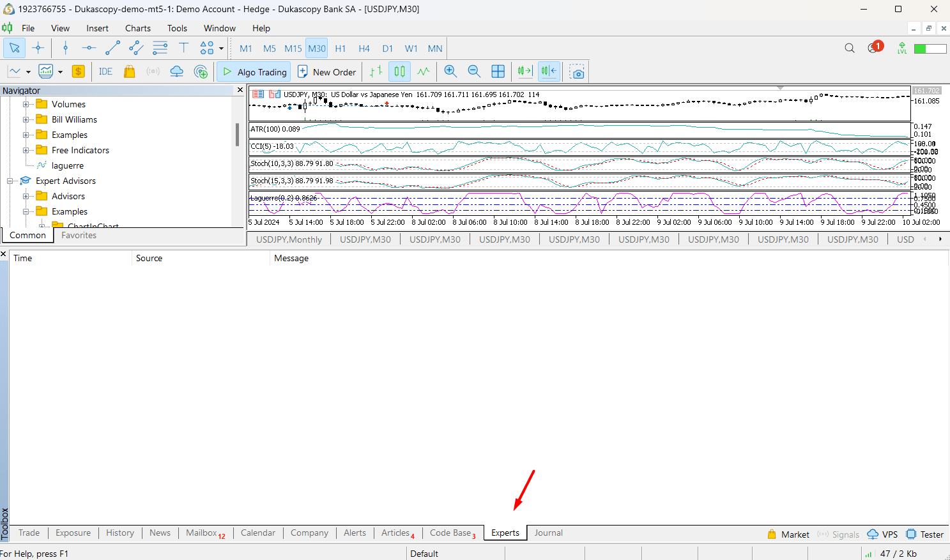The width and height of the screenshot is (950, 560).
Task: Switch chart to M5 timeframe
Action: 270,49
